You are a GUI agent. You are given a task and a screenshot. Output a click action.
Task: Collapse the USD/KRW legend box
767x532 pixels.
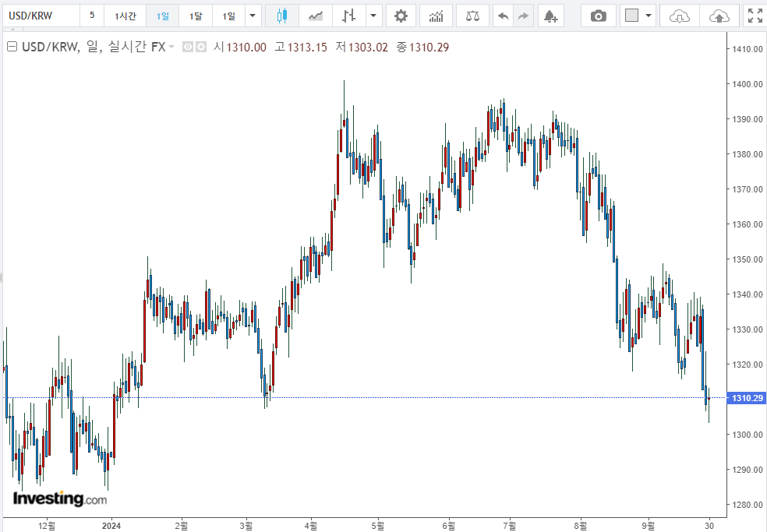pyautogui.click(x=12, y=47)
